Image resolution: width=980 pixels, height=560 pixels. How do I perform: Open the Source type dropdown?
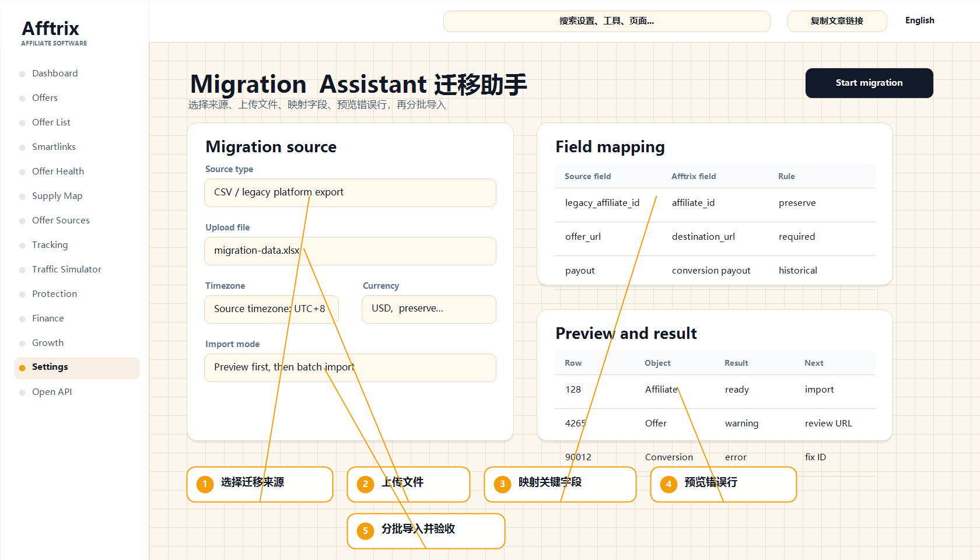350,192
